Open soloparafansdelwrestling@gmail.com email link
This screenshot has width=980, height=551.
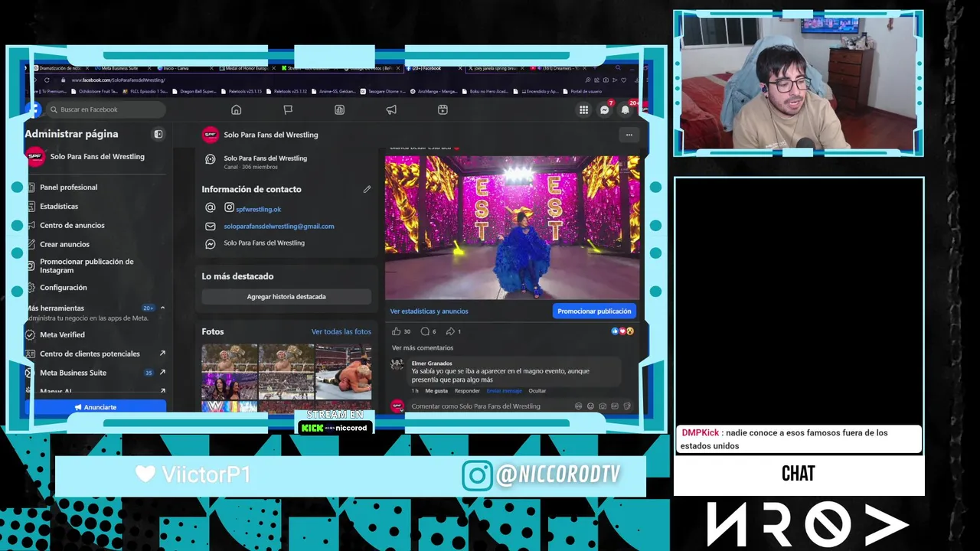279,226
